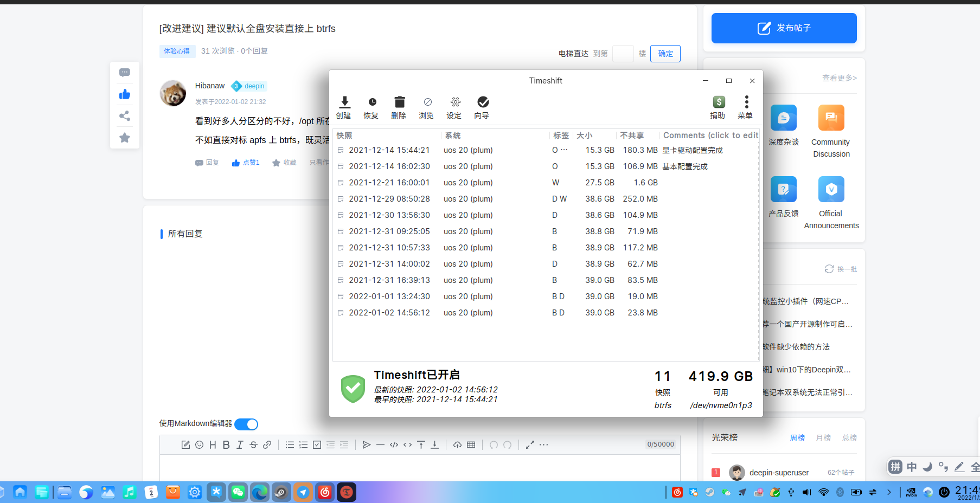Screen dimensions: 980x503
Task: Browse snapshot files with 浏览 button
Action: tap(427, 107)
